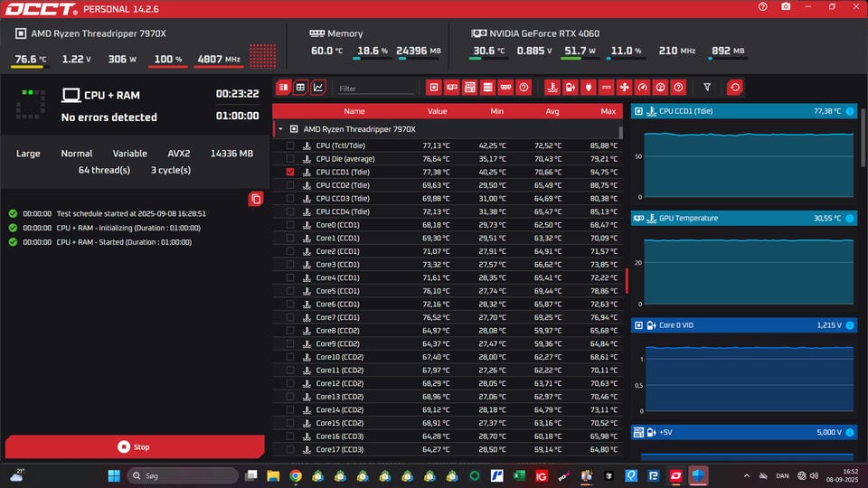868x488 pixels.
Task: Switch to the graph-only view icon
Action: point(317,88)
